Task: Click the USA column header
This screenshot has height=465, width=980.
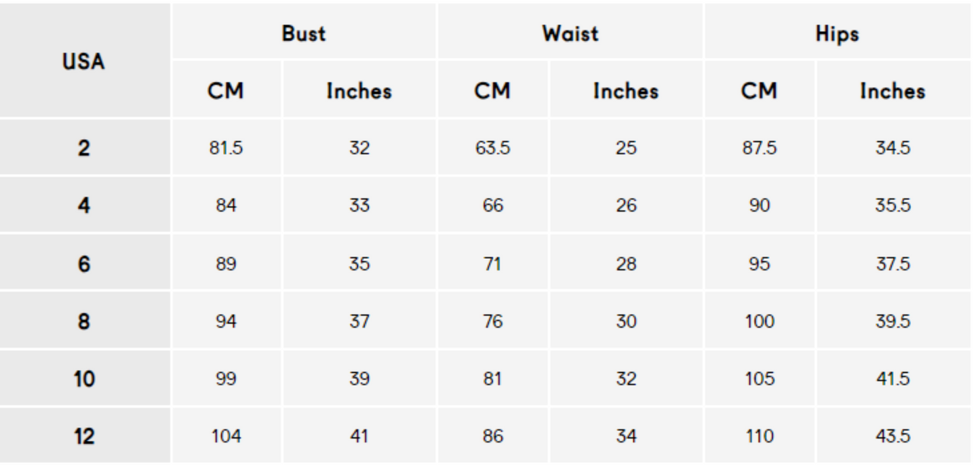Action: click(84, 62)
